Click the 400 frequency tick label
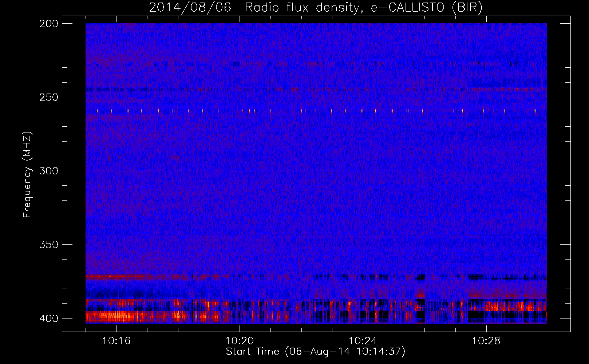This screenshot has width=589, height=364. coord(48,318)
